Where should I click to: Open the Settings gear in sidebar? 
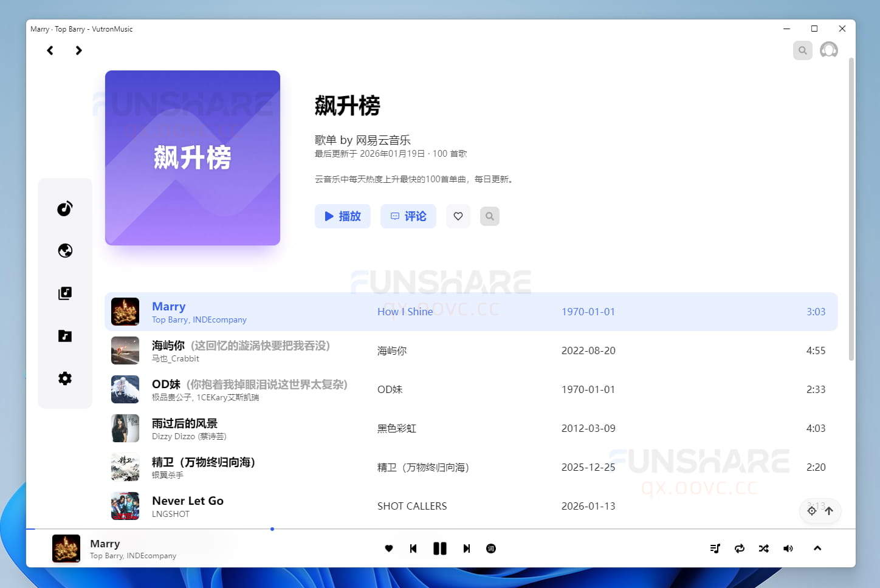[x=65, y=378]
